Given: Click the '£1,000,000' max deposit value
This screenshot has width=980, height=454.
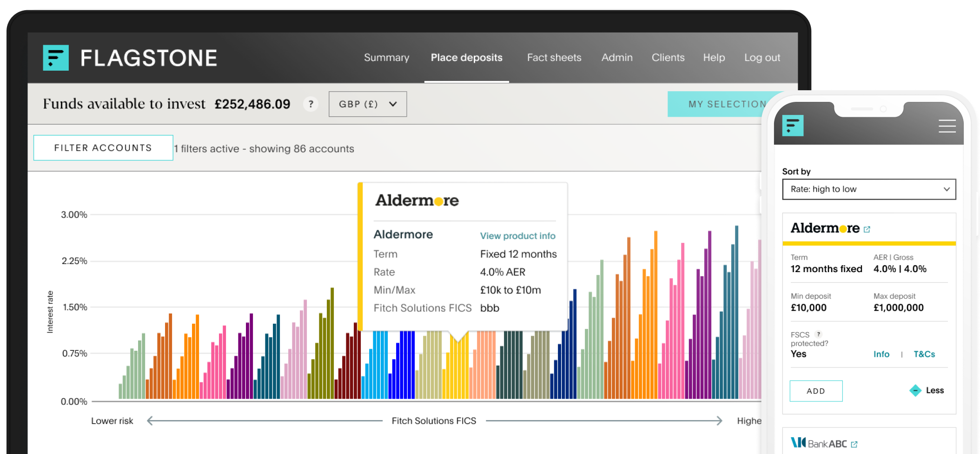Looking at the screenshot, I should coord(898,307).
